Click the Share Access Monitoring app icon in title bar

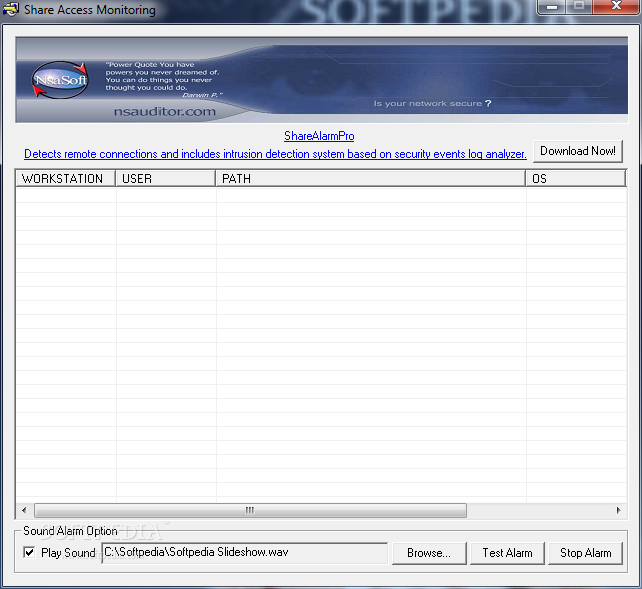11,9
